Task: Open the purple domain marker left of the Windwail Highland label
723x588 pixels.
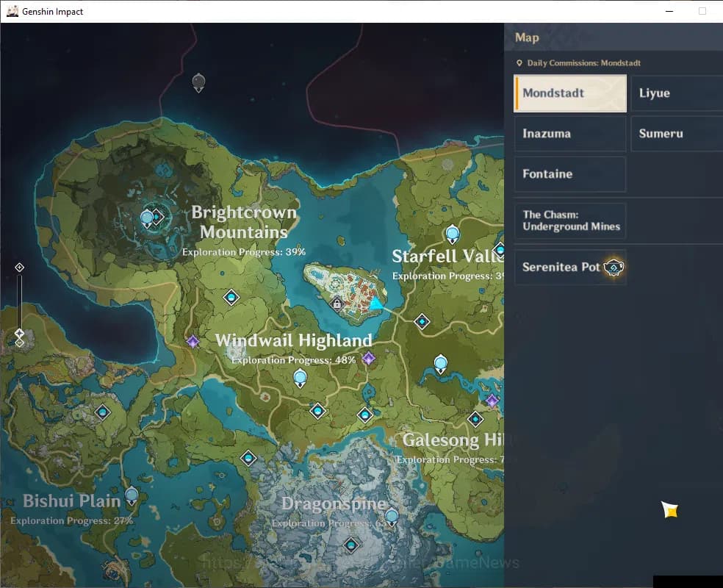Action: point(193,342)
